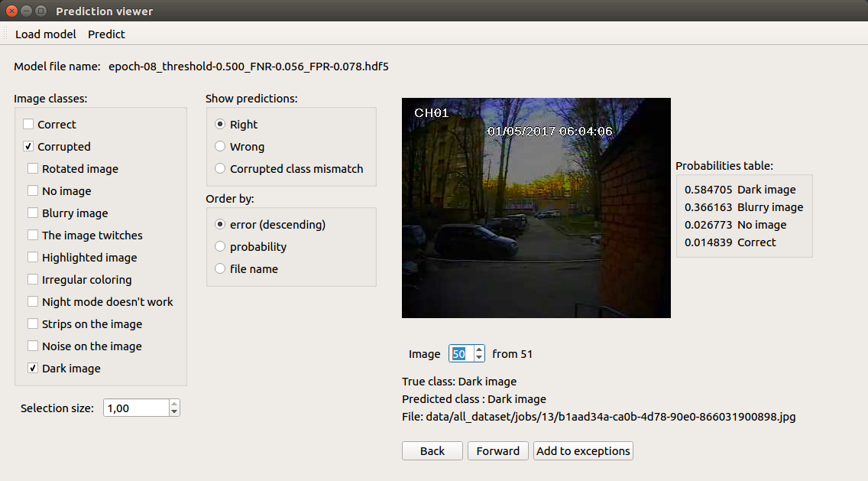Untick the Dark image checkbox
This screenshot has width=868, height=481.
pyautogui.click(x=33, y=368)
